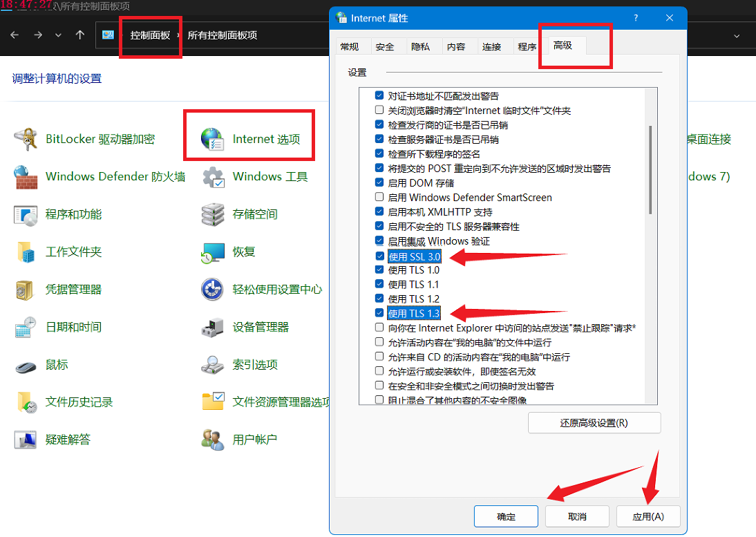Check 允许活动内容在我的电脑的文件中运行
Viewport: 756px width, 537px height.
tap(379, 342)
